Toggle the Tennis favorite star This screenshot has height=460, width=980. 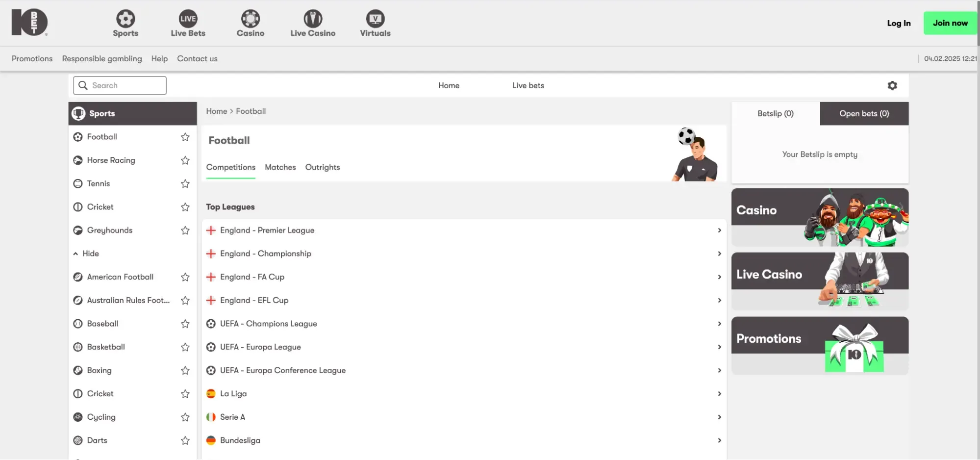click(185, 184)
